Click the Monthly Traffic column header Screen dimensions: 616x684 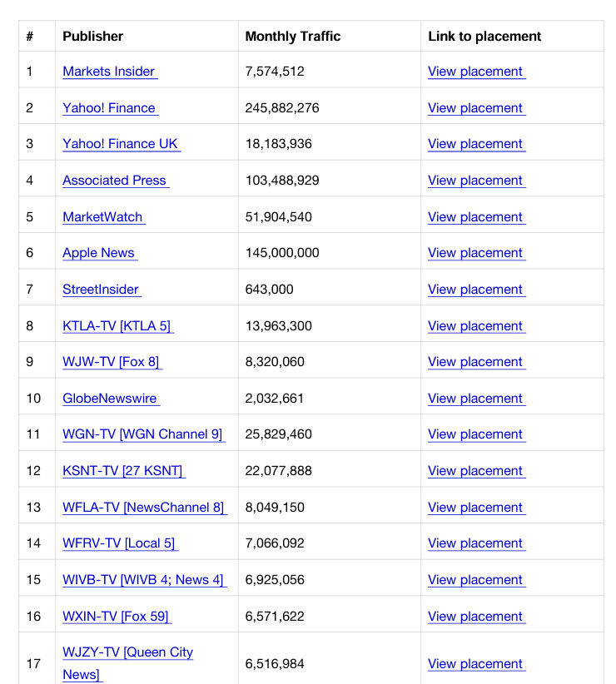[x=293, y=37]
